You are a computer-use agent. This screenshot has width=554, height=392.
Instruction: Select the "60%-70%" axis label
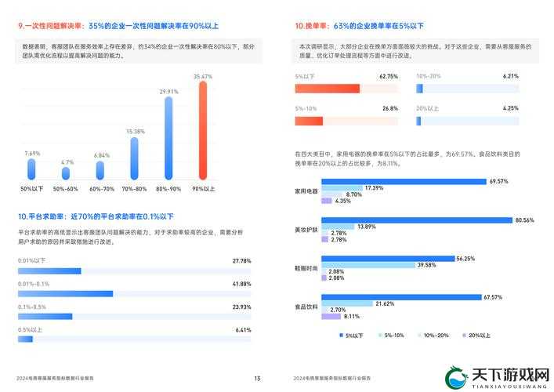pyautogui.click(x=102, y=189)
